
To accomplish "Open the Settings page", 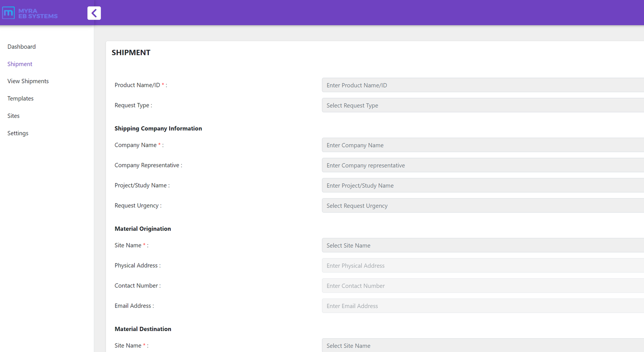I will click(18, 133).
